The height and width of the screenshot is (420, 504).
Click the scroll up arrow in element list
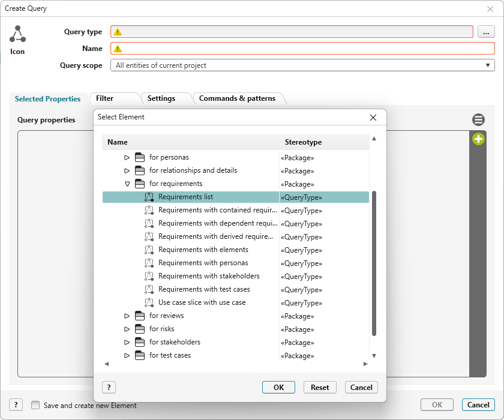pyautogui.click(x=374, y=139)
